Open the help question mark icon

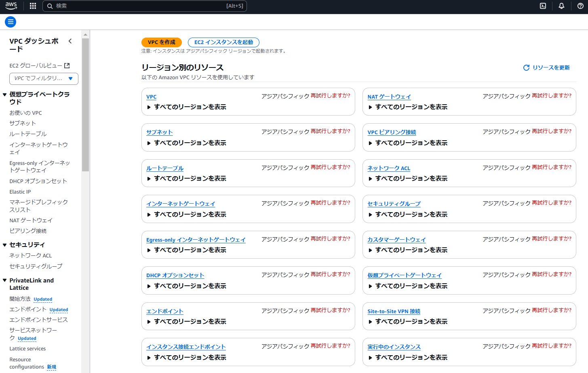(580, 6)
